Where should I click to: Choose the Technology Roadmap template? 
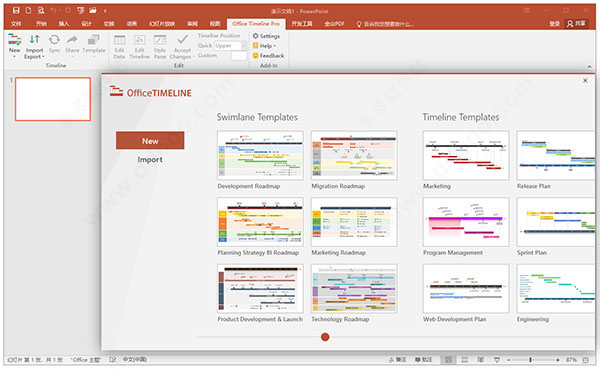tap(354, 289)
